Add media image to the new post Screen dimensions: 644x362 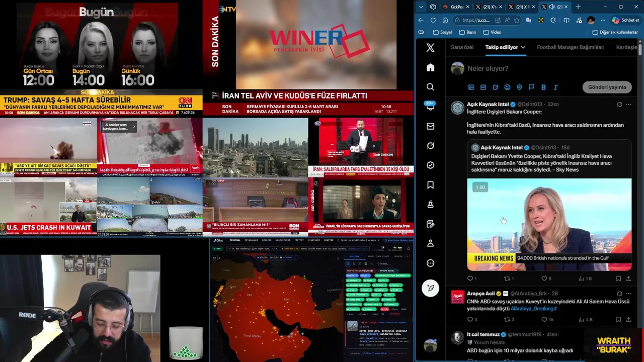click(471, 87)
